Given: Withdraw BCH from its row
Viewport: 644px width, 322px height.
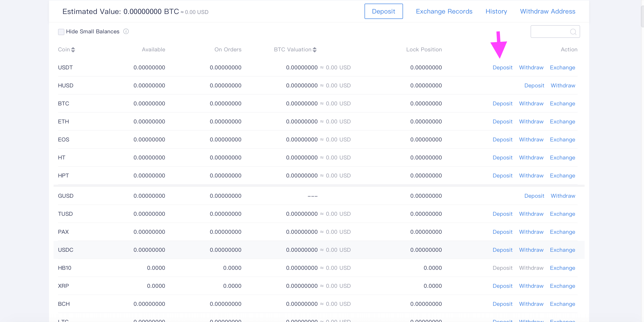Looking at the screenshot, I should pyautogui.click(x=531, y=304).
